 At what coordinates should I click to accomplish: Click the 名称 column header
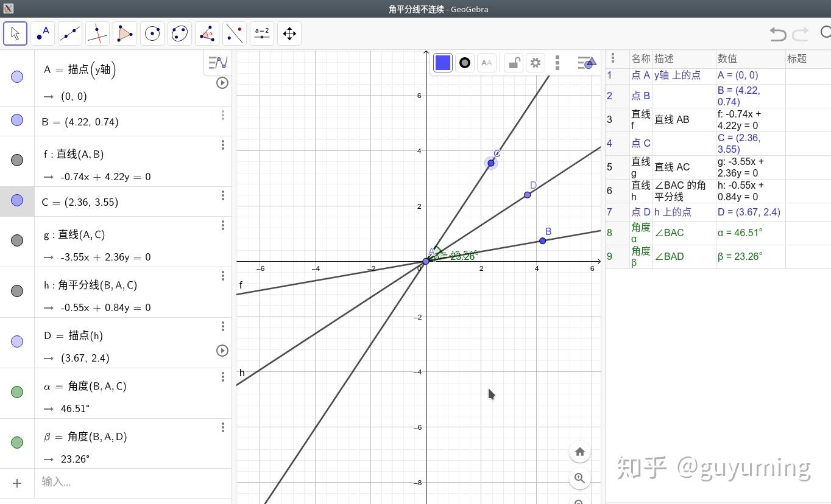641,59
